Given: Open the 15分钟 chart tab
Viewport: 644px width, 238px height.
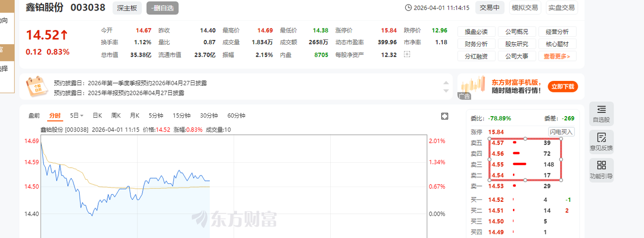Looking at the screenshot, I should pos(182,116).
